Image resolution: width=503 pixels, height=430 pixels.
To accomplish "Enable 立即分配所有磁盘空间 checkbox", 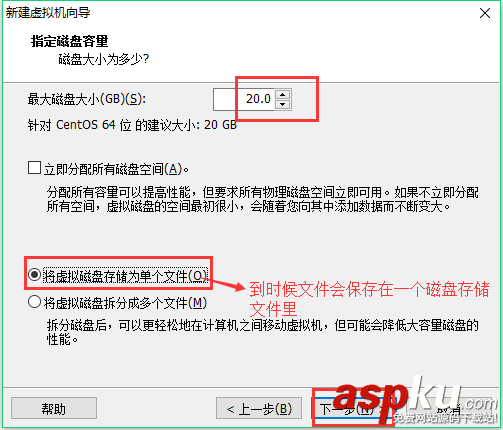I will [34, 168].
